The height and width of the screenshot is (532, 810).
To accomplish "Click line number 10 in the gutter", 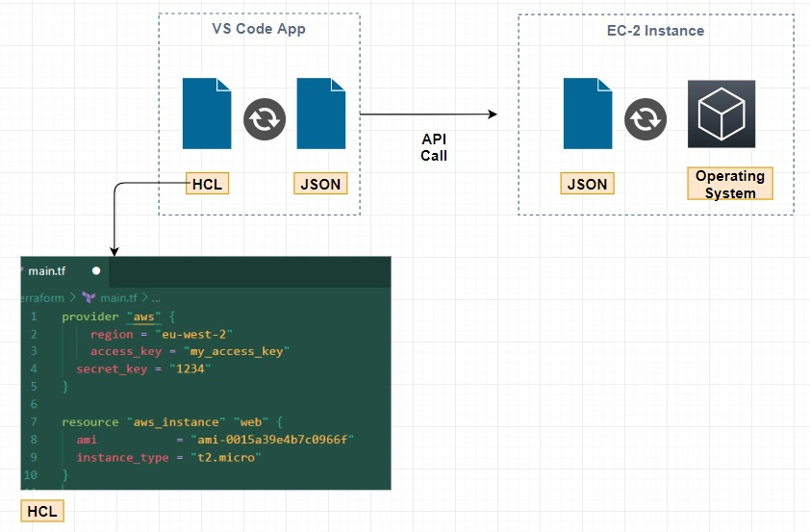I will (x=30, y=474).
